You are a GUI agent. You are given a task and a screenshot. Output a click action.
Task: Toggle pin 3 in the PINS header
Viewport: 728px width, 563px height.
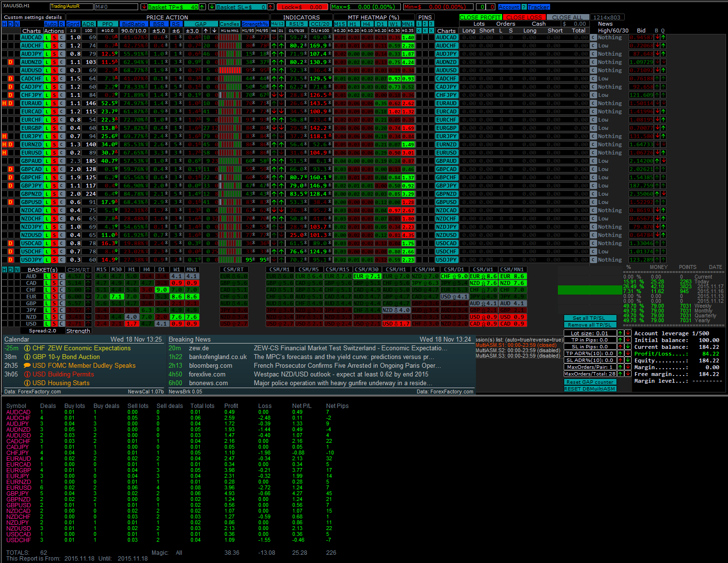[x=431, y=24]
